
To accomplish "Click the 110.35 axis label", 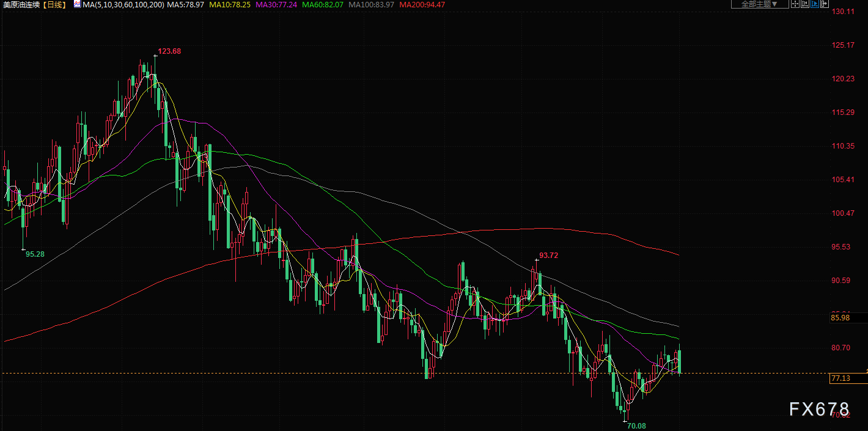I will click(x=842, y=146).
